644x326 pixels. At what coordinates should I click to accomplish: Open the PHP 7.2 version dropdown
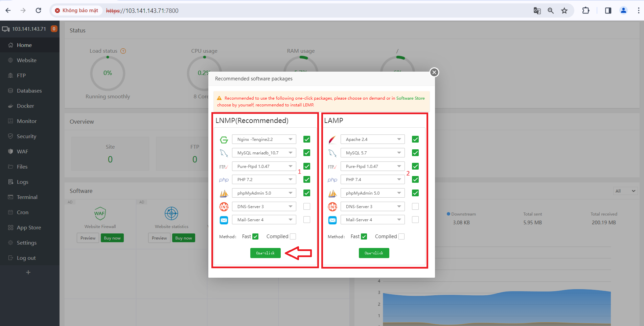264,180
